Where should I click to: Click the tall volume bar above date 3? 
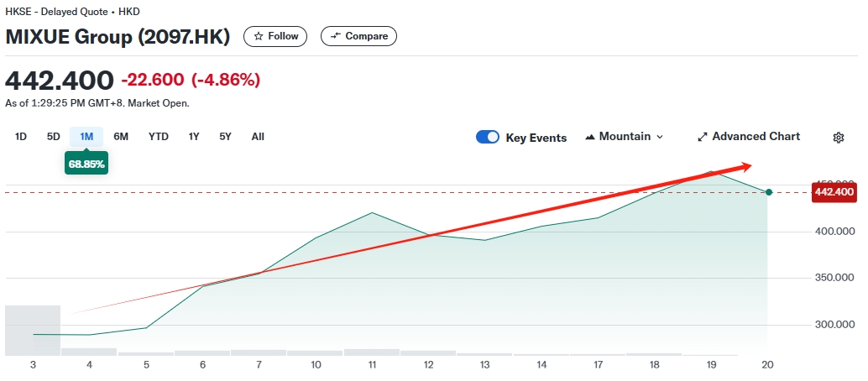point(33,330)
